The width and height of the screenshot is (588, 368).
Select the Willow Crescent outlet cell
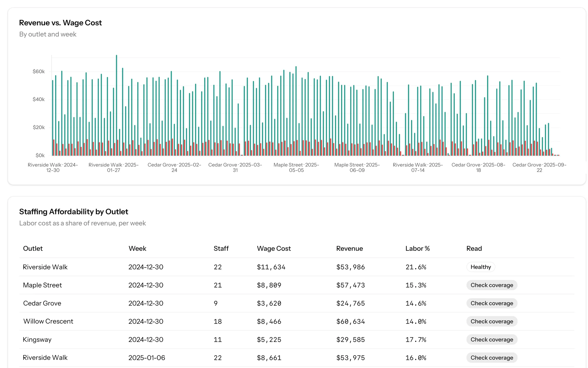48,321
